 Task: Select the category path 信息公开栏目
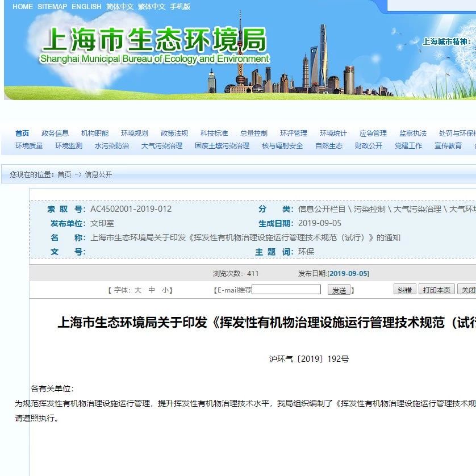(x=322, y=209)
